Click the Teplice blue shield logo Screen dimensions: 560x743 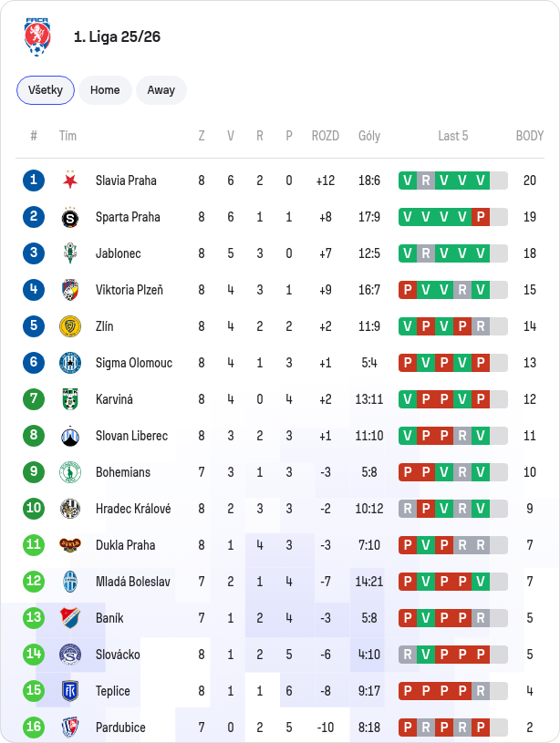pyautogui.click(x=70, y=690)
